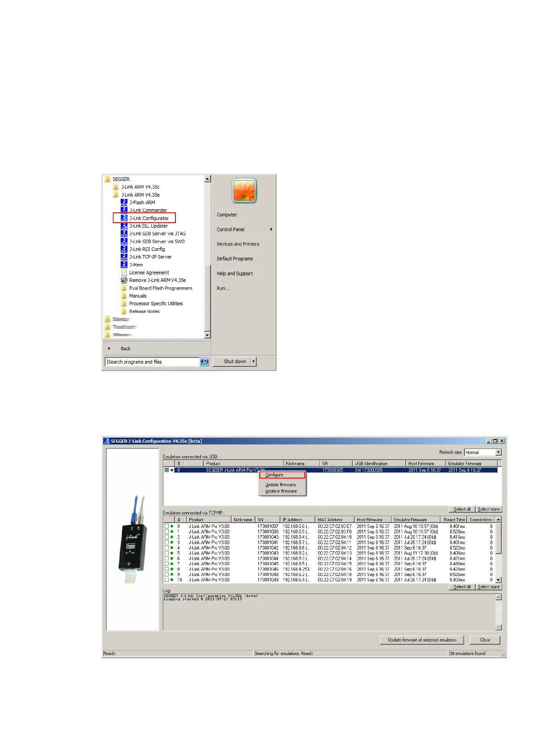The height and width of the screenshot is (756, 534).
Task: Check the box for TCP/IP emulator 10
Action: pyautogui.click(x=166, y=580)
